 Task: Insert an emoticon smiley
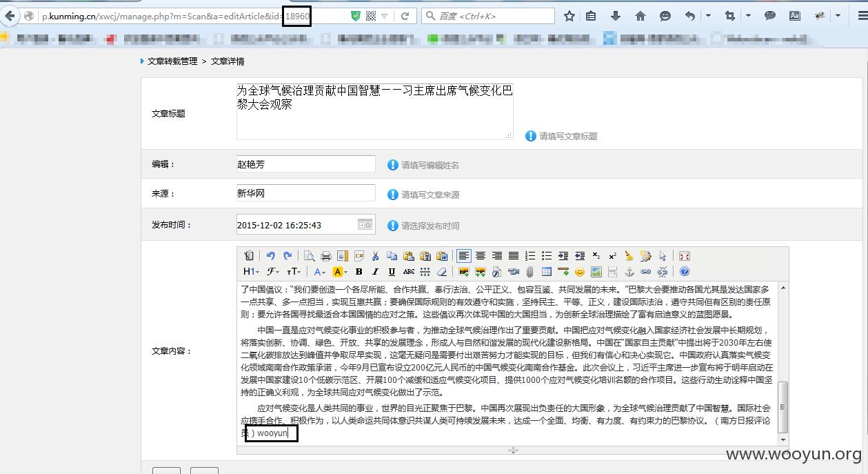[580, 272]
